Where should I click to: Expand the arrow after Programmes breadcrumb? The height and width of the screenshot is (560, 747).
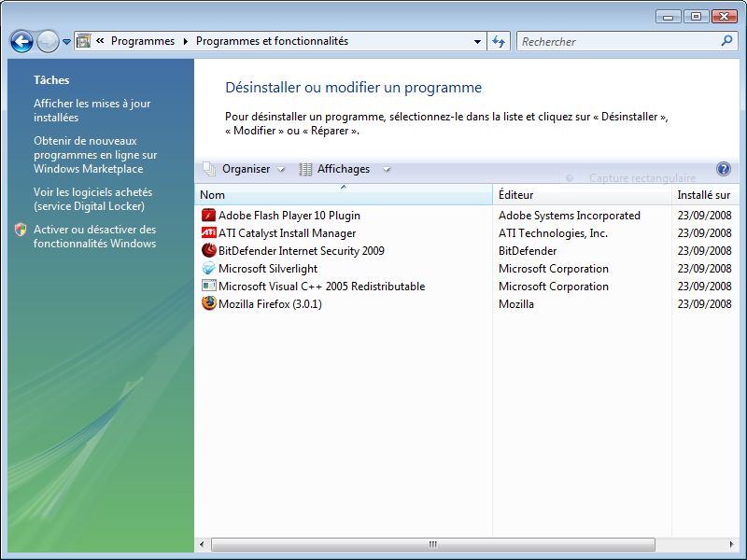pyautogui.click(x=185, y=41)
